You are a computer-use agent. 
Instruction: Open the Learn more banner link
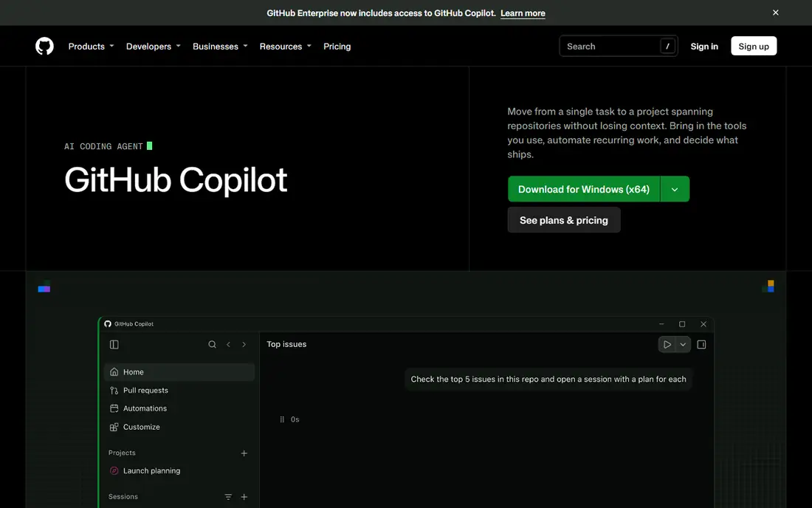[523, 13]
